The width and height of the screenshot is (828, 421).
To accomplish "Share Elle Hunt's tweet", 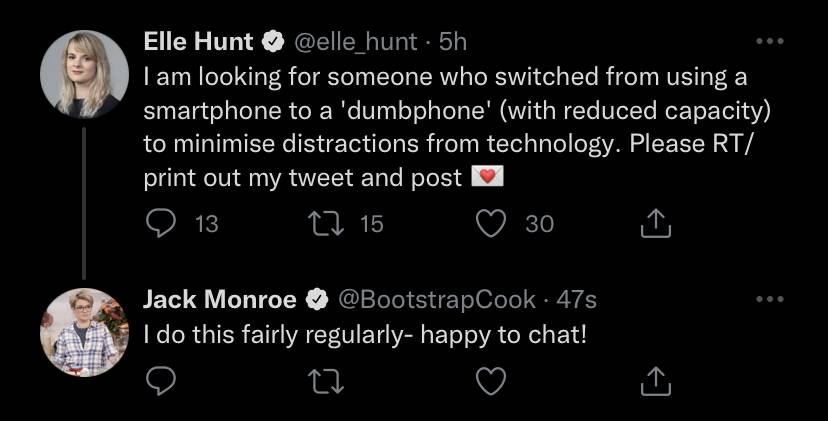I will tap(656, 223).
